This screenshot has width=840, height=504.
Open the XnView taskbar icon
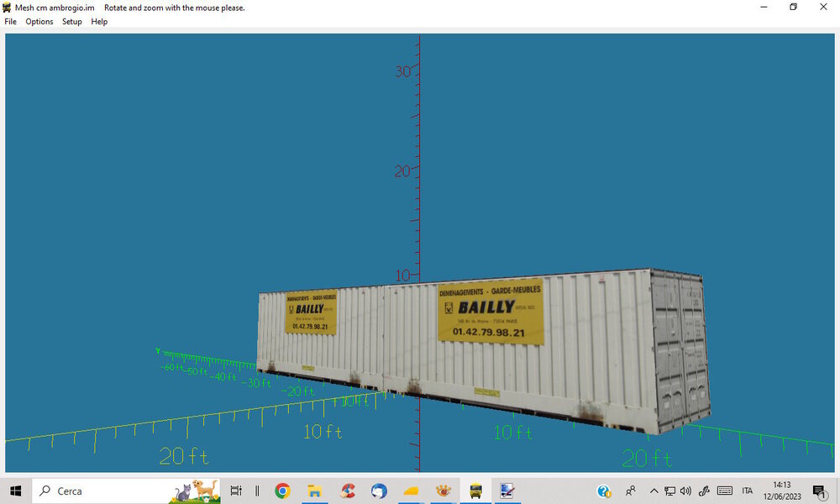pos(443,491)
